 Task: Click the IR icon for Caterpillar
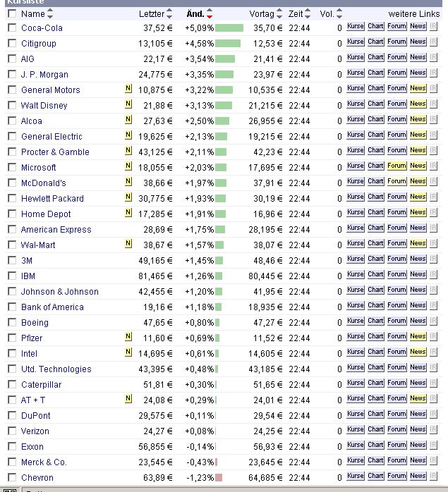tap(433, 383)
